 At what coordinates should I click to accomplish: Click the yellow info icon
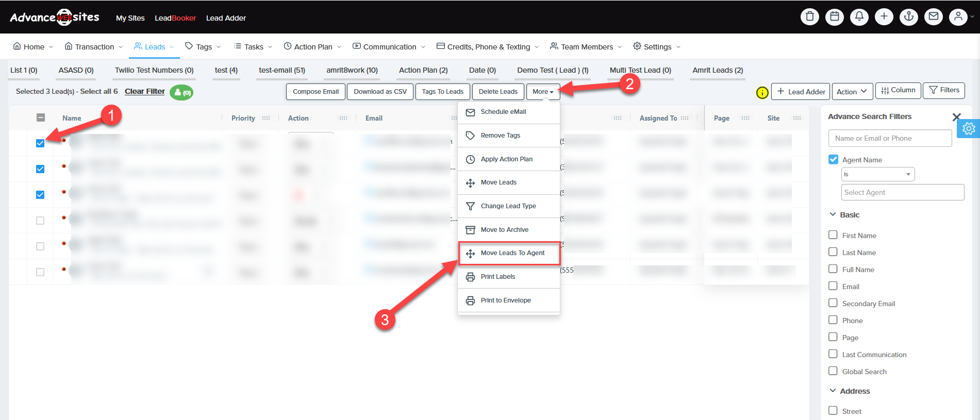click(x=762, y=93)
